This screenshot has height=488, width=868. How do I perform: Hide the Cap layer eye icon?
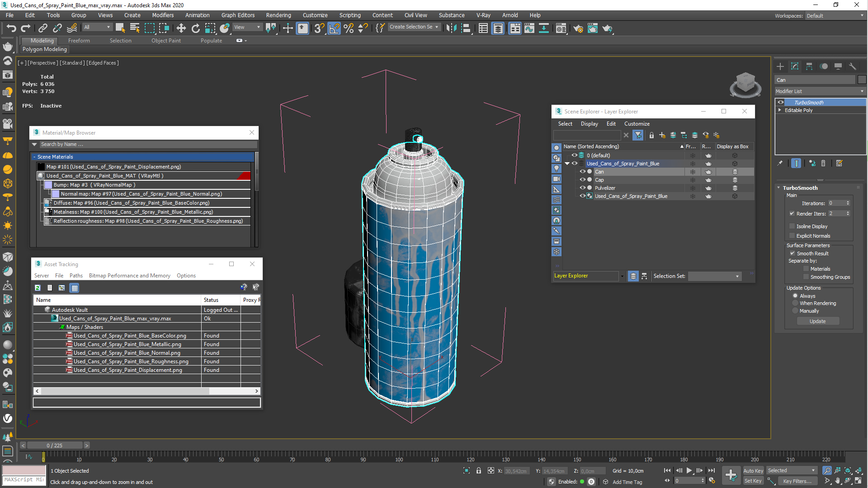pos(583,180)
